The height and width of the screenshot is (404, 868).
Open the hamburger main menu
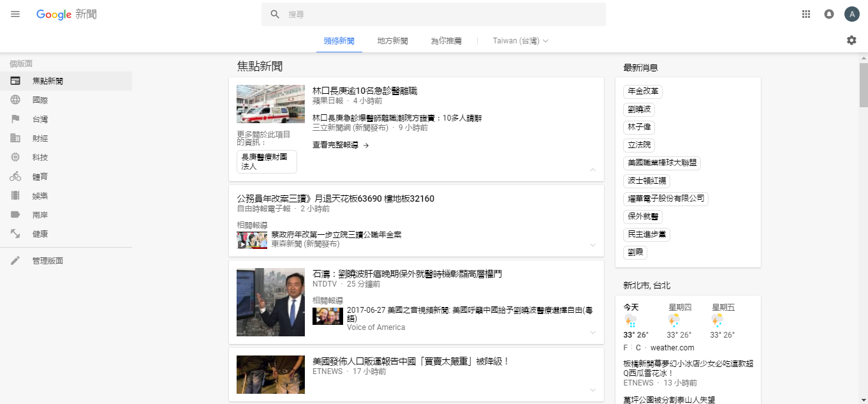click(x=15, y=14)
